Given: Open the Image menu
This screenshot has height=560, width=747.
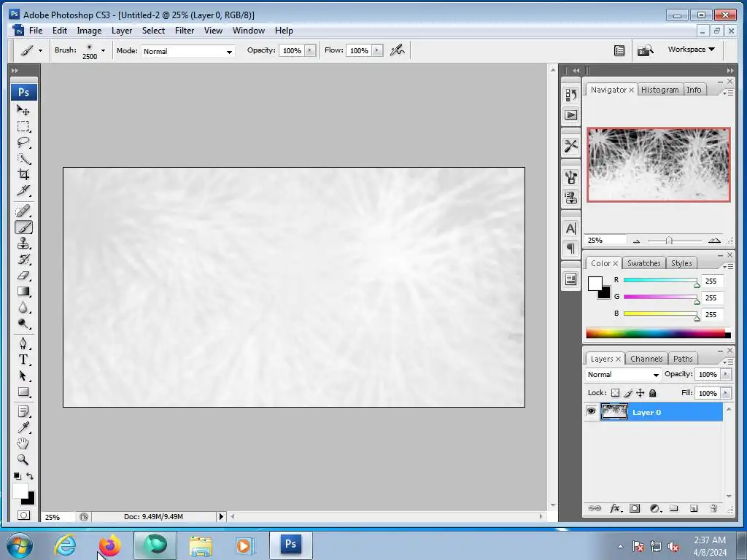Looking at the screenshot, I should pyautogui.click(x=89, y=31).
